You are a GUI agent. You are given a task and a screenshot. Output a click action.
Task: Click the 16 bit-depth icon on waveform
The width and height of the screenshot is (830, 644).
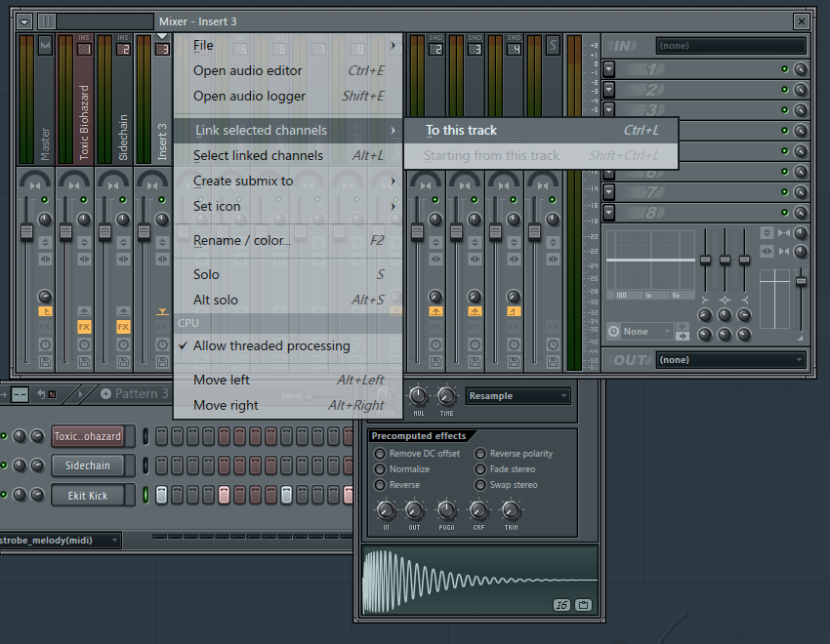(561, 605)
